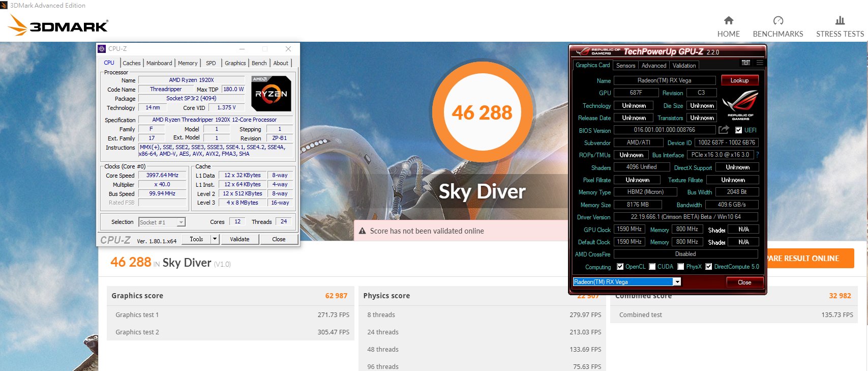Click the orange Sky Diver score ring
This screenshot has height=371, width=868.
tap(482, 112)
